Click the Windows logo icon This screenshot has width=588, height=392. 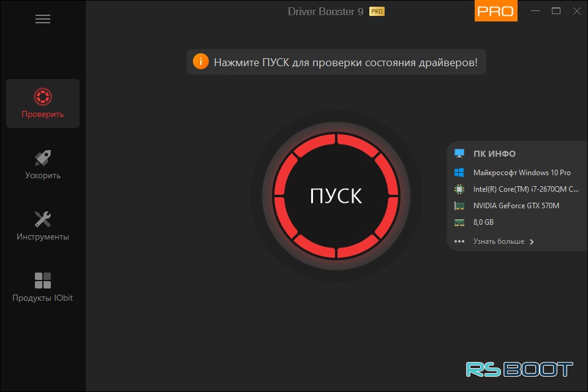459,172
